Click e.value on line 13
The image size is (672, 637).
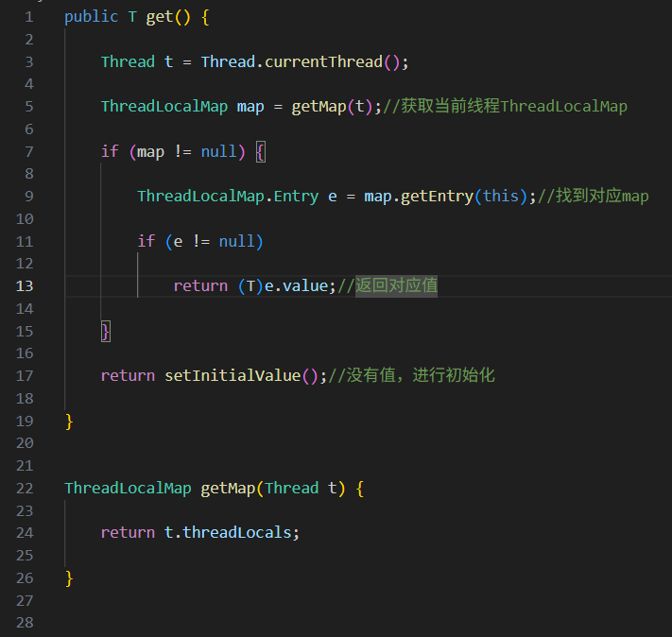(300, 286)
